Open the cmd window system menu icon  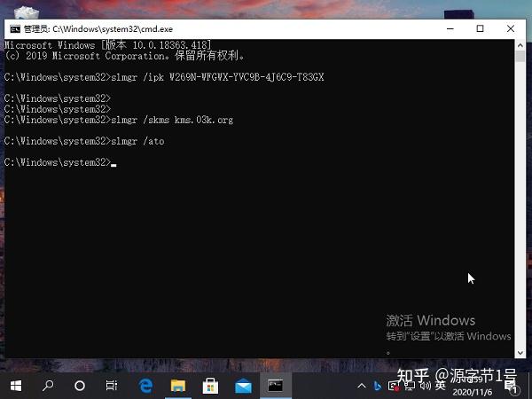(15, 29)
